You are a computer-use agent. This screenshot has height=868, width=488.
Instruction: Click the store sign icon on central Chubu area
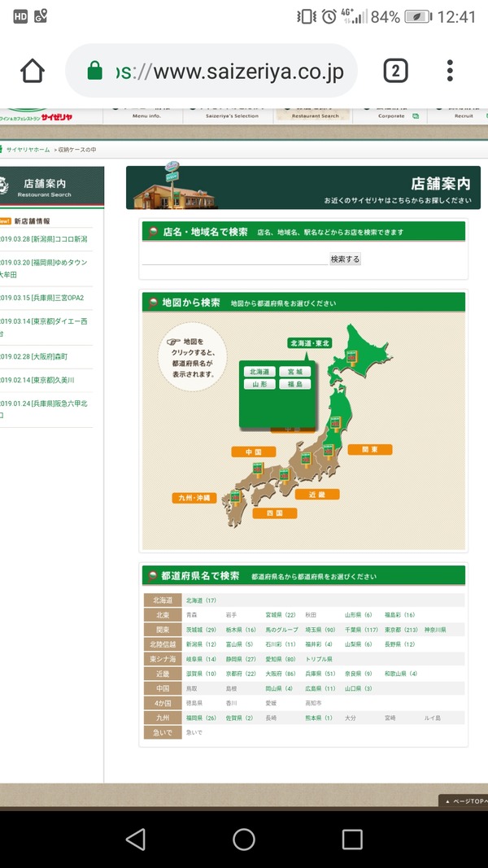click(x=306, y=458)
